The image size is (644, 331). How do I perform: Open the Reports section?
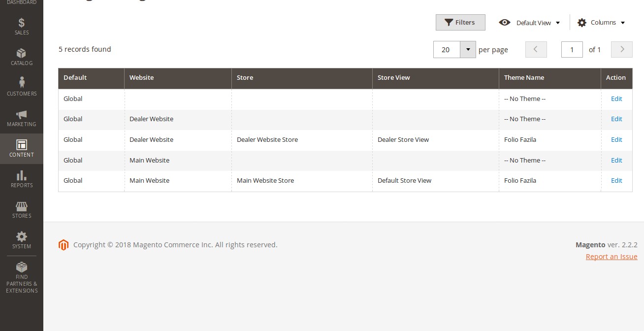click(x=21, y=178)
